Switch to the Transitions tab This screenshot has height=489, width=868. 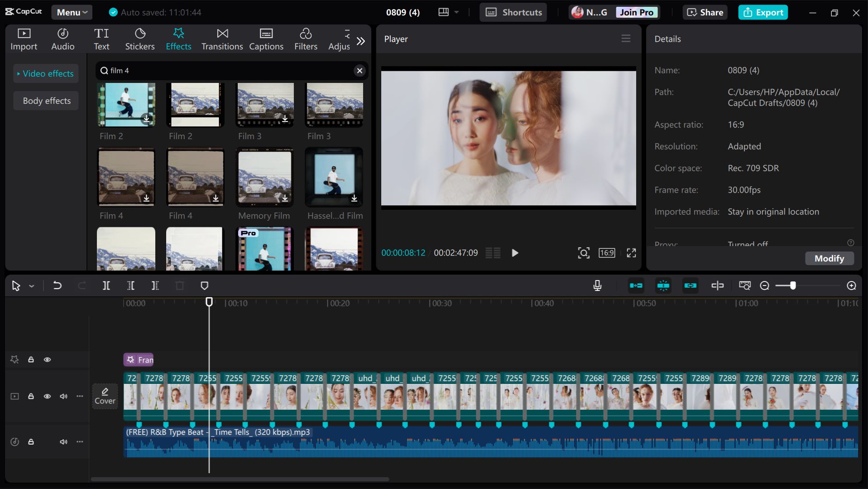click(x=222, y=39)
